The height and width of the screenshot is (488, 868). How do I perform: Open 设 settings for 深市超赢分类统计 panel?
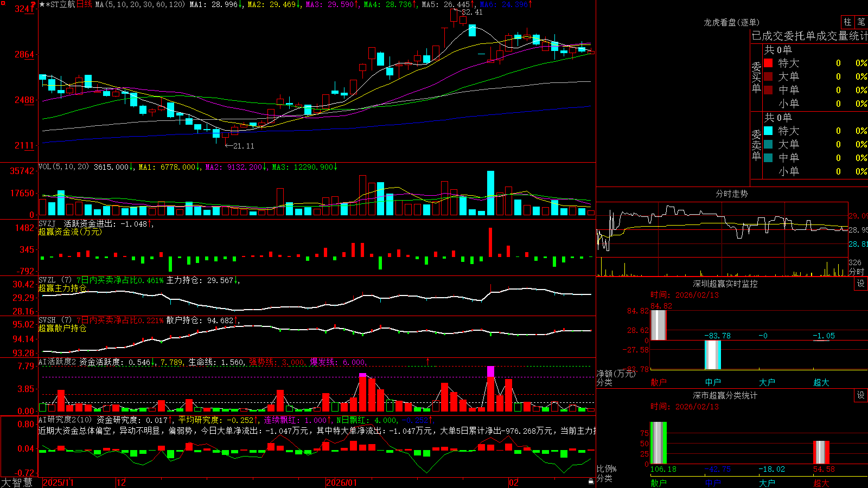click(x=861, y=395)
